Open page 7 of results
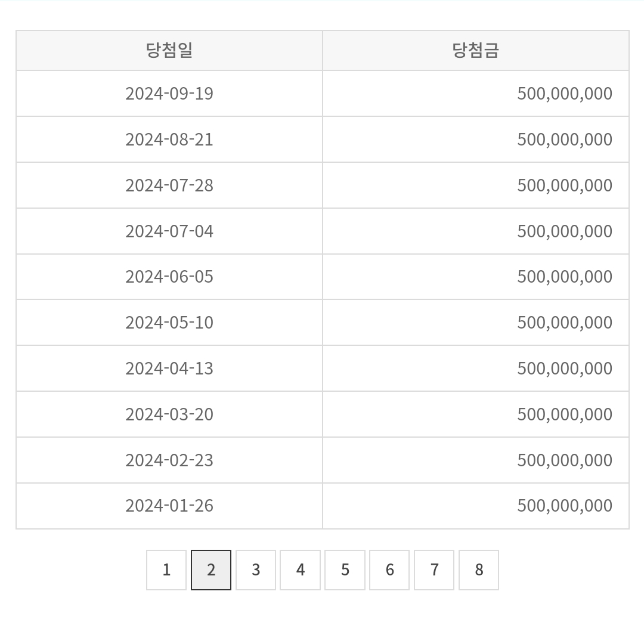Viewport: 644px width, 644px height. pos(434,570)
